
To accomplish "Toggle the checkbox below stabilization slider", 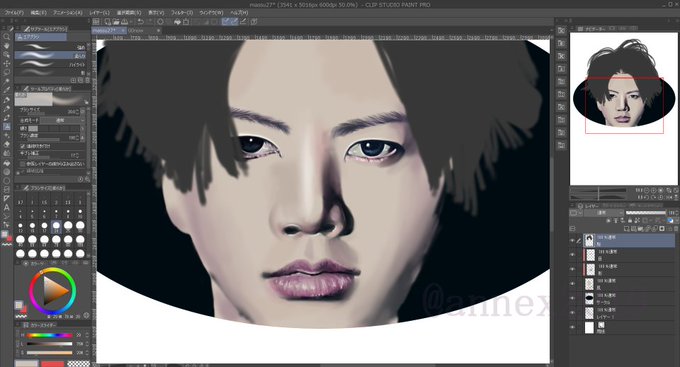I will 22,164.
